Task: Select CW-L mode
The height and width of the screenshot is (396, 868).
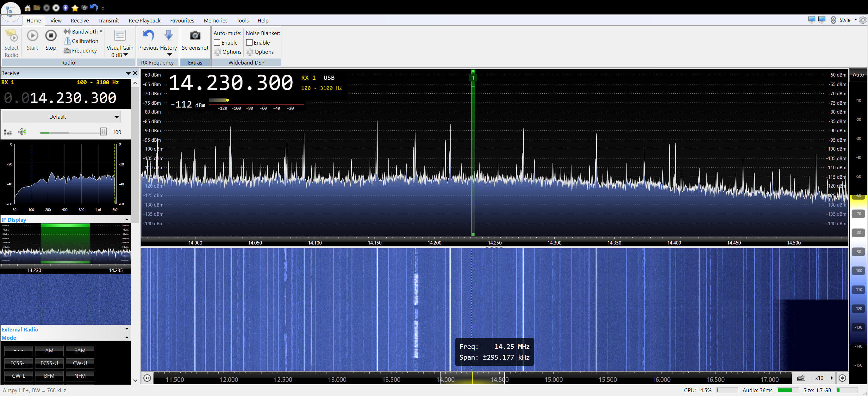Action: coord(19,376)
